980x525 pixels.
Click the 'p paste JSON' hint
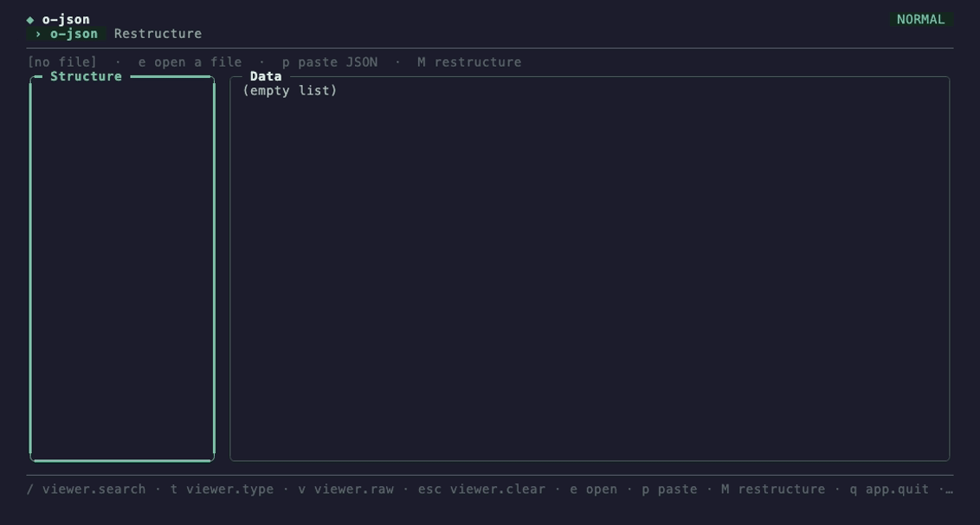(329, 62)
